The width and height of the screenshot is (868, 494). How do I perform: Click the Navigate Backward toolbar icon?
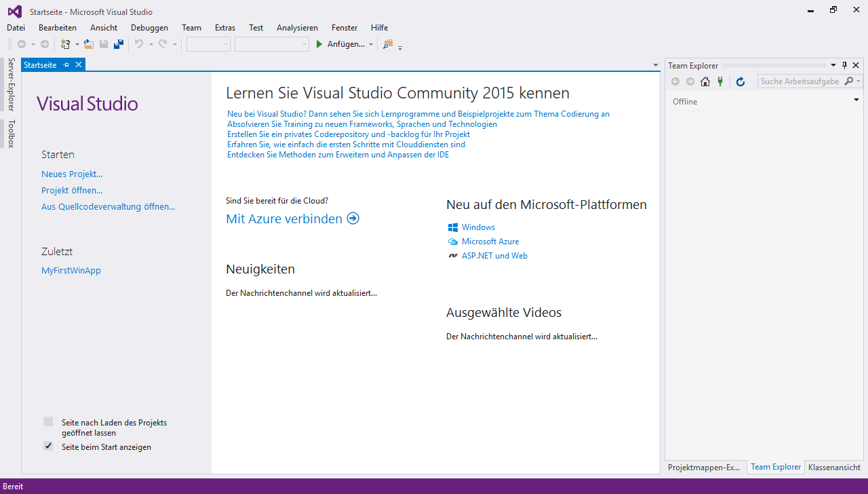click(22, 44)
